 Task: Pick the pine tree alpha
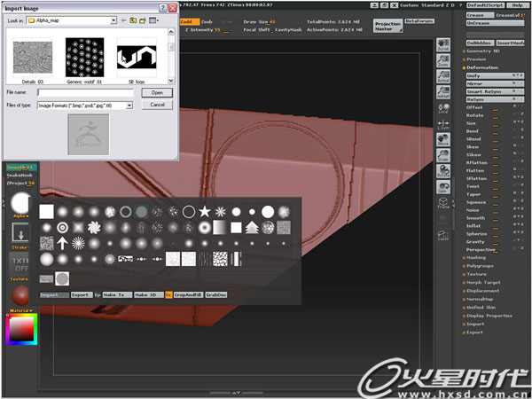tap(252, 228)
